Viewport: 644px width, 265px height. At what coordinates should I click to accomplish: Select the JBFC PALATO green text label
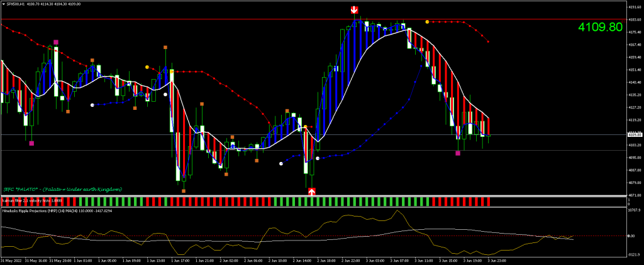click(x=63, y=189)
